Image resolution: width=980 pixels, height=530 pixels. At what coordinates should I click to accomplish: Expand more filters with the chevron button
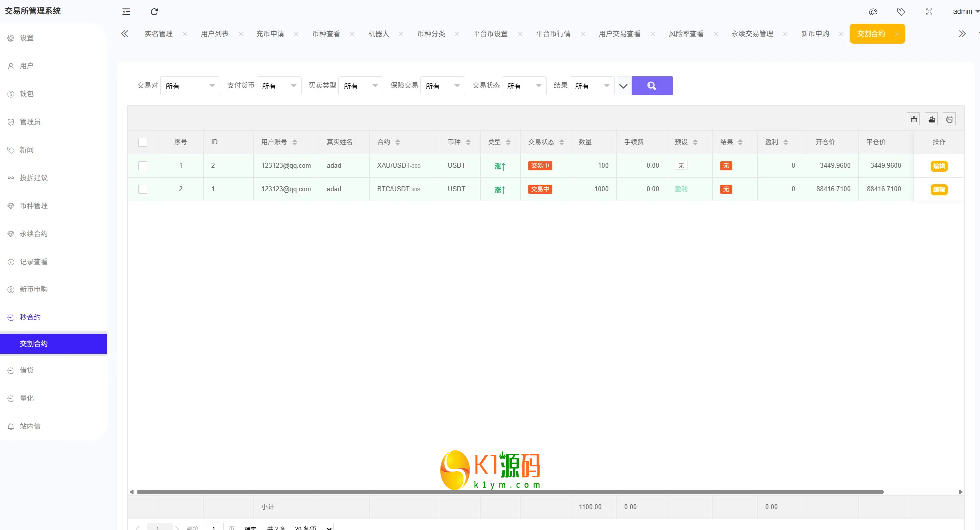624,86
